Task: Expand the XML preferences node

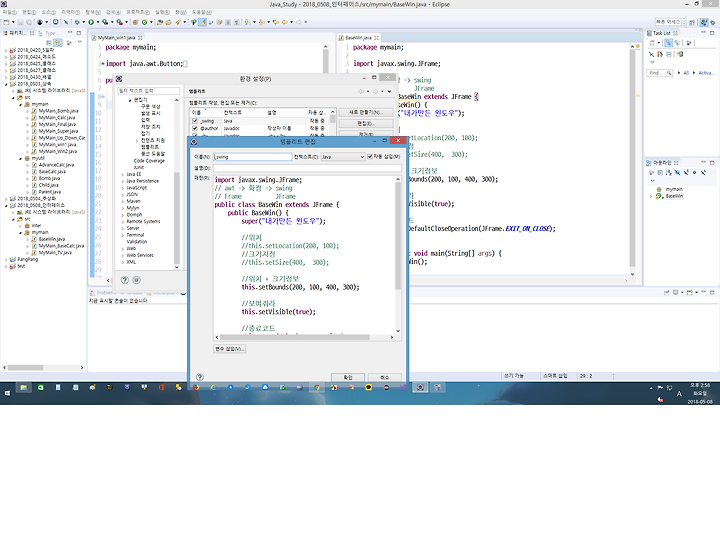Action: 123,262
